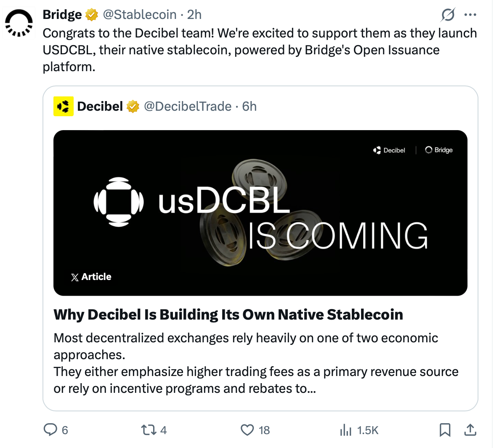Click the Article label on the image card

[91, 277]
